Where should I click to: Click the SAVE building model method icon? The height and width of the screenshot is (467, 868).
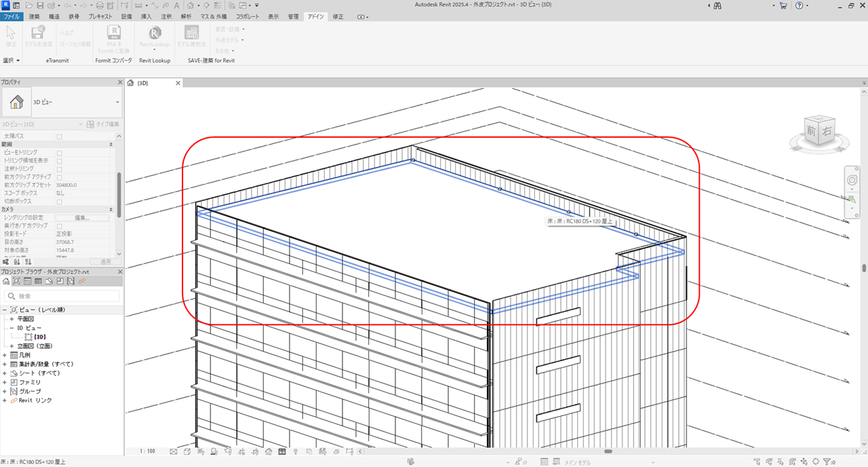point(192,33)
